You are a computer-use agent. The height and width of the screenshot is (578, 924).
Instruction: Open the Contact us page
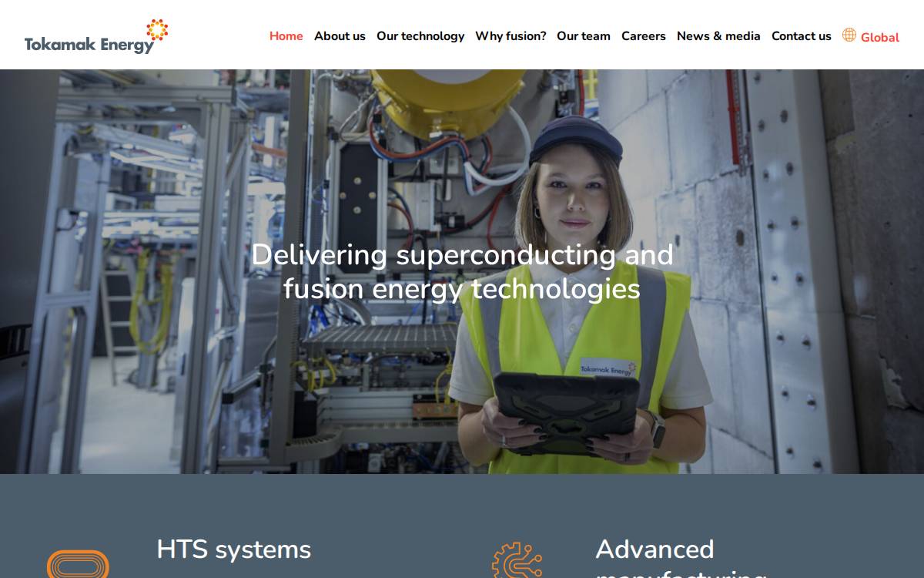coord(802,36)
